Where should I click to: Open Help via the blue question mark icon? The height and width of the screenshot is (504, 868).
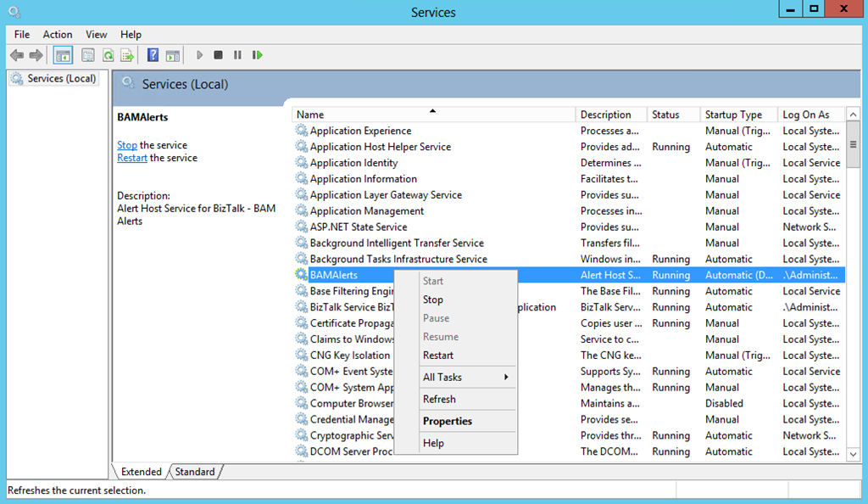point(153,55)
